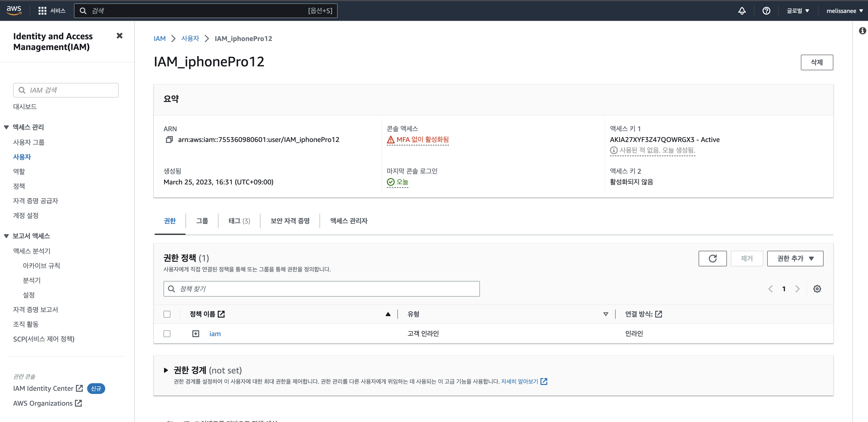Open dashboard in sidebar

click(25, 106)
